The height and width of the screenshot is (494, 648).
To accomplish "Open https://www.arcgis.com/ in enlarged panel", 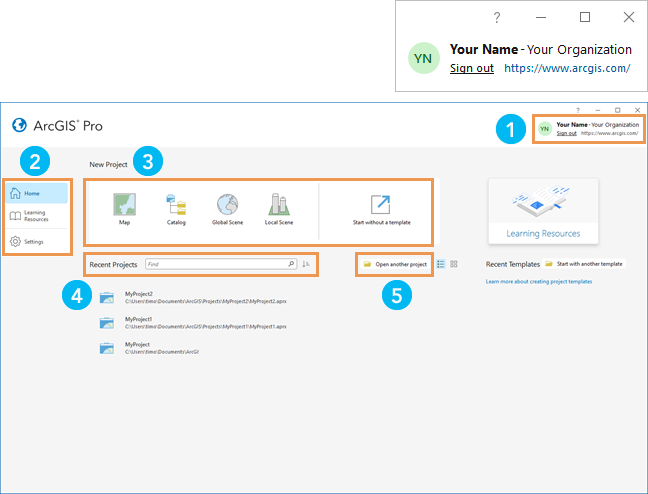I will tap(567, 68).
